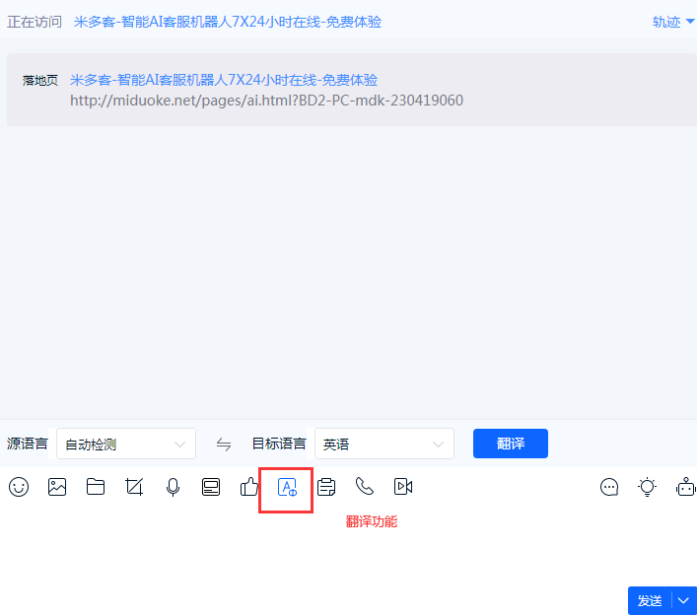This screenshot has width=697, height=616.
Task: Click the 源语言 label
Action: [28, 444]
